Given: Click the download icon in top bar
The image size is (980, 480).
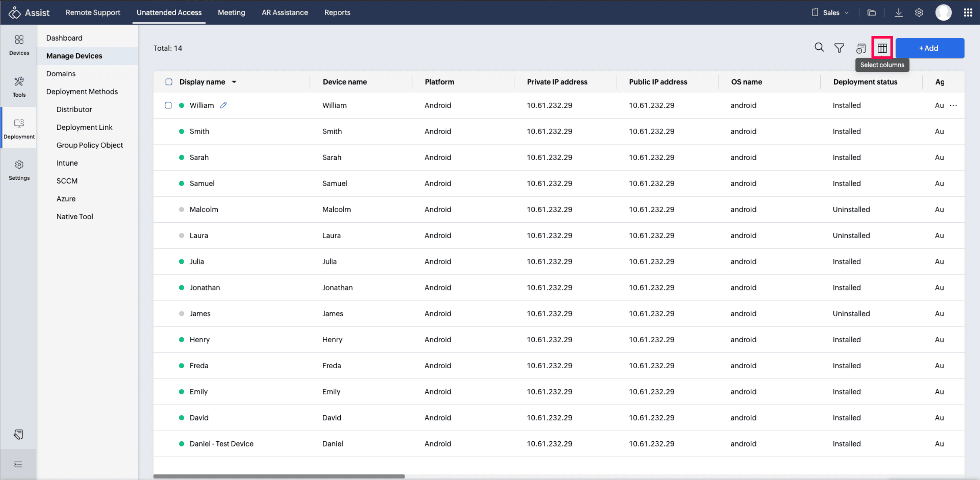Looking at the screenshot, I should (x=898, y=12).
